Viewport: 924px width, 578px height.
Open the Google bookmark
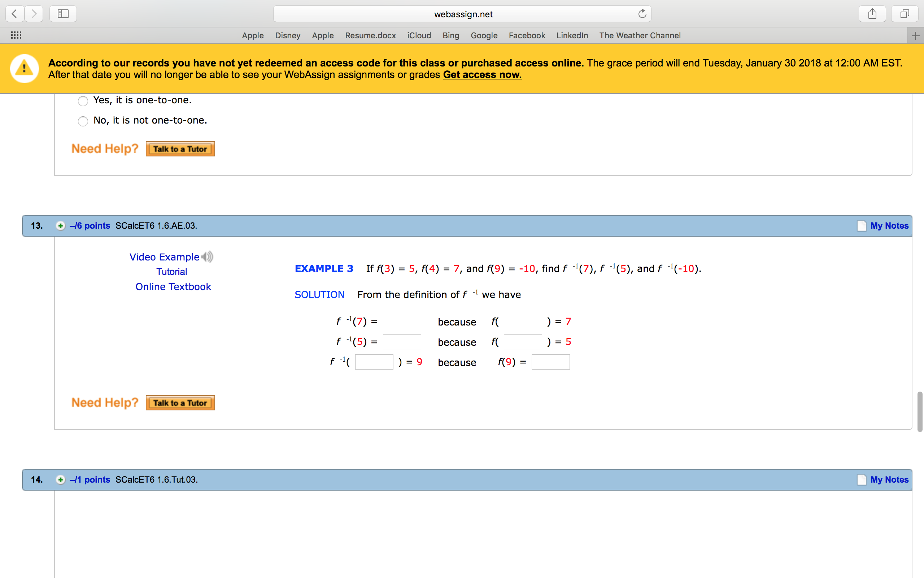click(x=484, y=35)
